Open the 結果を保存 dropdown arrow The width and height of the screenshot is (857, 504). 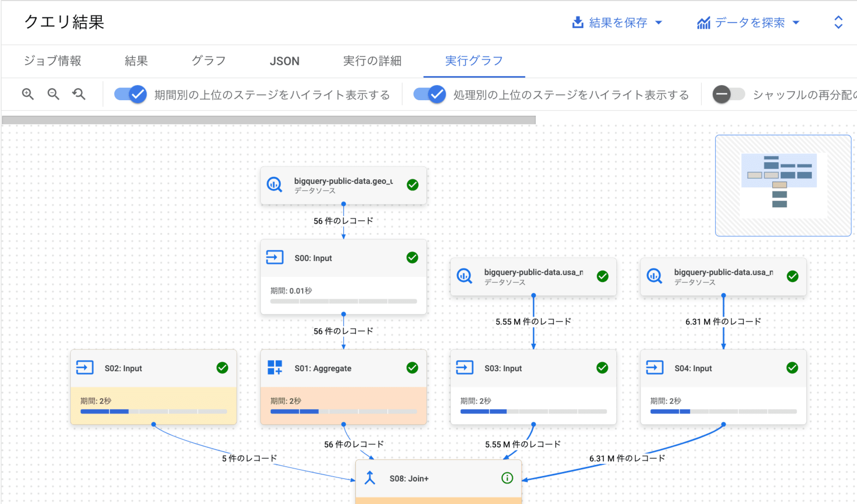pos(659,23)
